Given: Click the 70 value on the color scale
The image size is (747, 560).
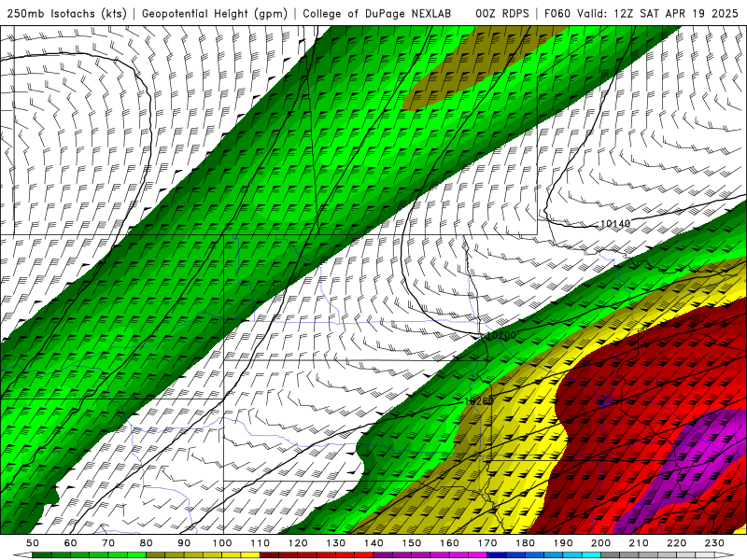Looking at the screenshot, I should (108, 543).
